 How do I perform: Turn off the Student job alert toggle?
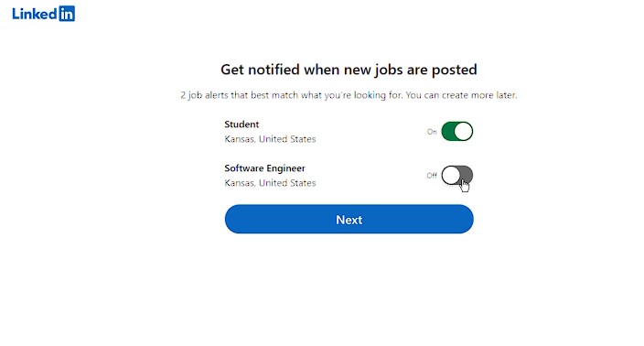point(457,132)
